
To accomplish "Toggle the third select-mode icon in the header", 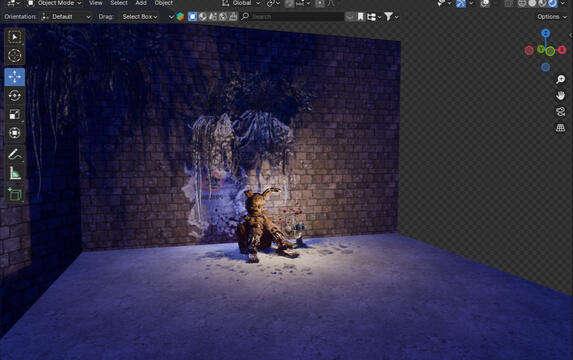I will click(213, 16).
